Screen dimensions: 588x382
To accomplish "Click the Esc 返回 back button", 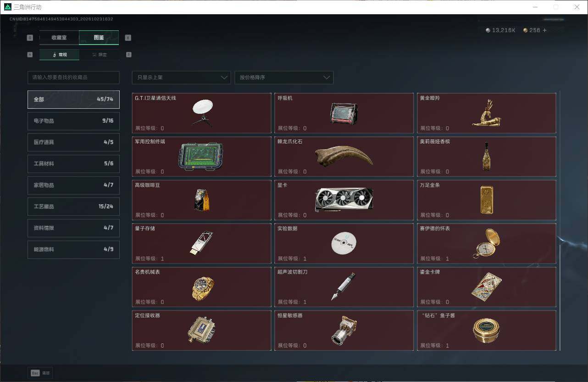I will click(x=40, y=373).
